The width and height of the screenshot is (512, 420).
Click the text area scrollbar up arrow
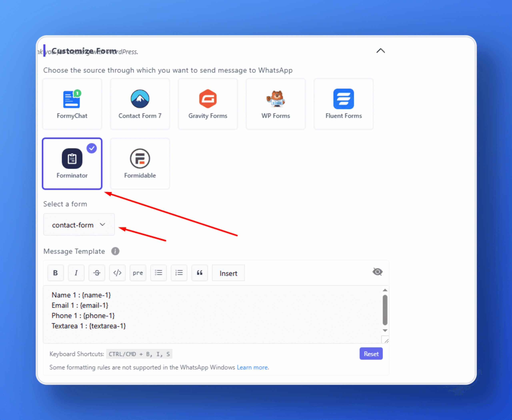pyautogui.click(x=385, y=290)
